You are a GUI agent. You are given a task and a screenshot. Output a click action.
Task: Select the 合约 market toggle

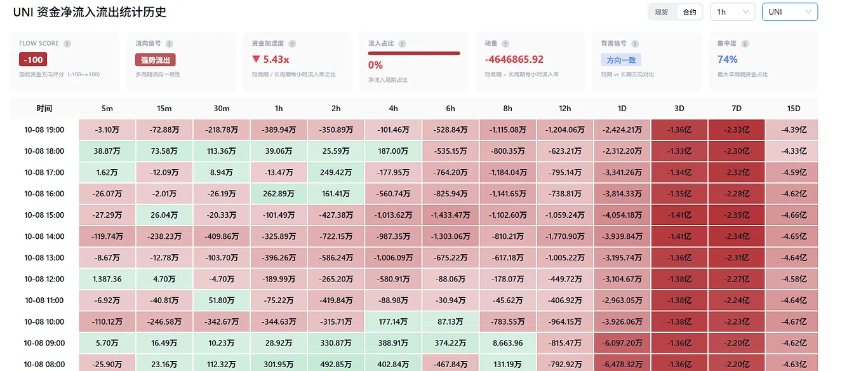tap(689, 12)
